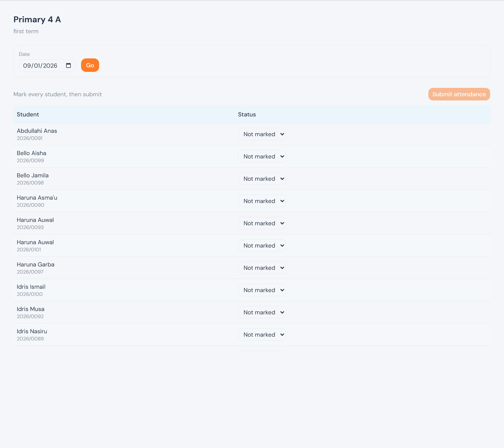Click the orange Go button
The width and height of the screenshot is (504, 448).
click(90, 65)
